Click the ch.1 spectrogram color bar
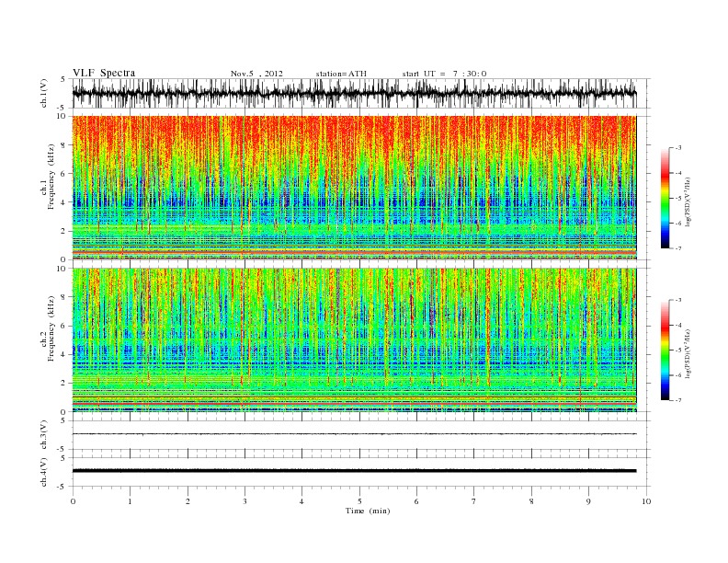This screenshot has height=563, width=728. tap(665, 199)
